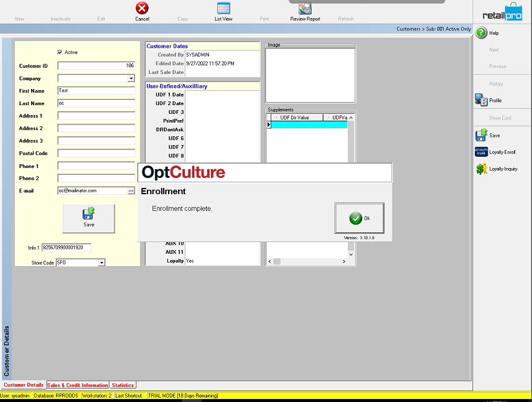
Task: Click the Customers breadcrumb text
Action: (x=408, y=29)
